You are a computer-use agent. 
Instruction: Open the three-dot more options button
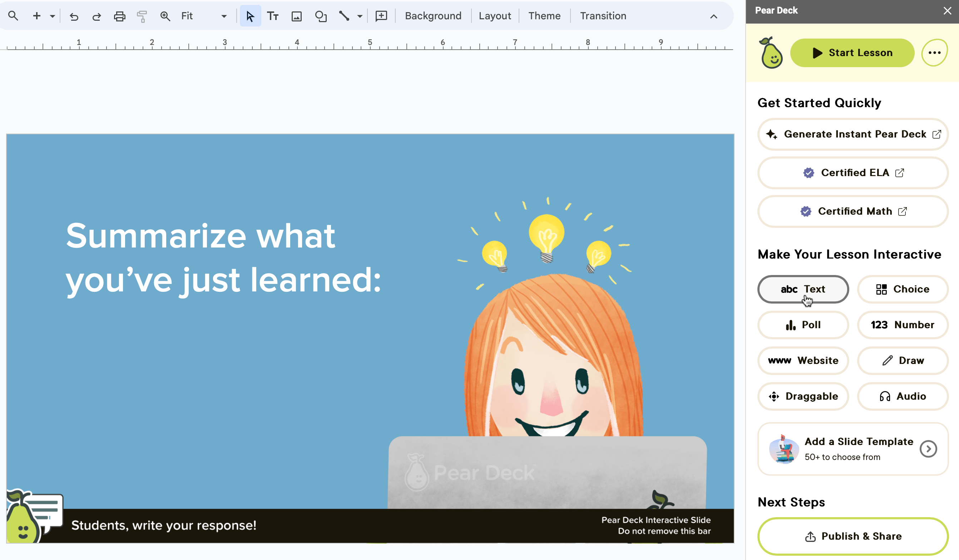tap(934, 53)
